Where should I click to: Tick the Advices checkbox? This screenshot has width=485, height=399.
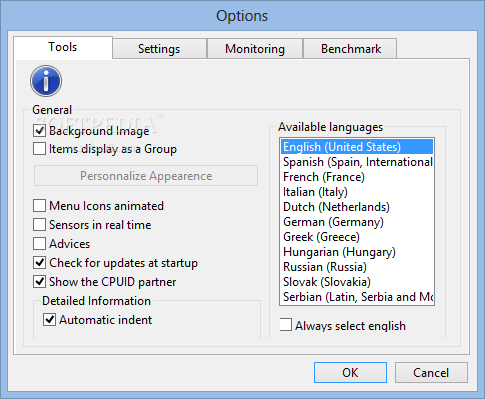39,244
